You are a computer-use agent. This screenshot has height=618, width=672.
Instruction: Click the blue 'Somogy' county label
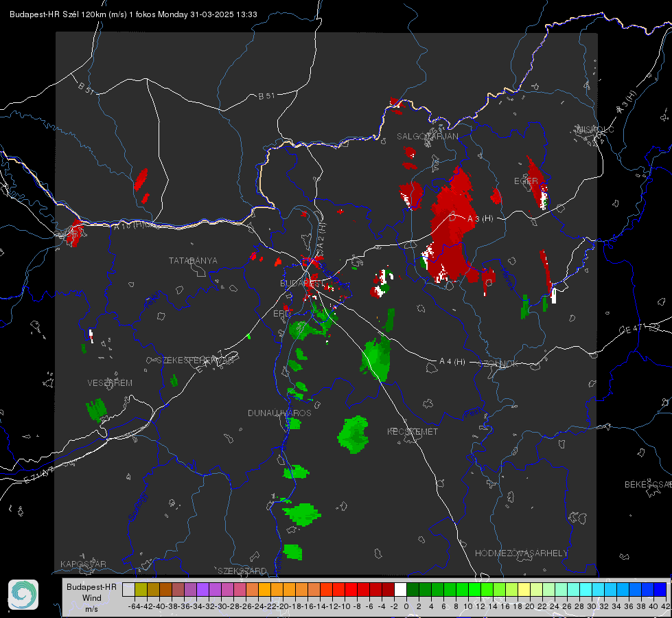coord(138,507)
